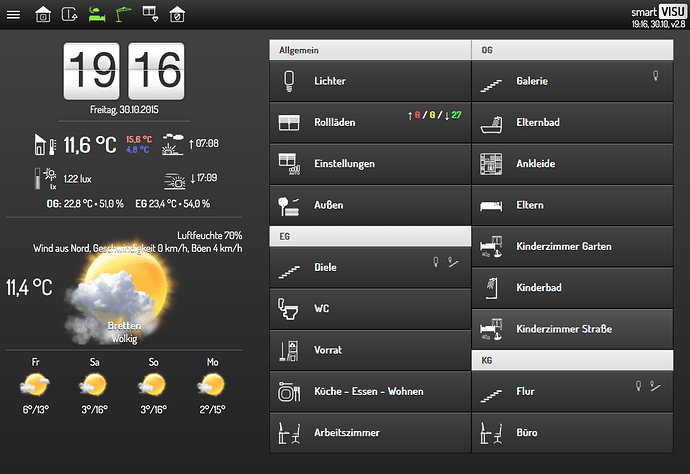Image resolution: width=690 pixels, height=474 pixels.
Task: Open Küche - Essen - Wohnen room
Action: (370, 391)
